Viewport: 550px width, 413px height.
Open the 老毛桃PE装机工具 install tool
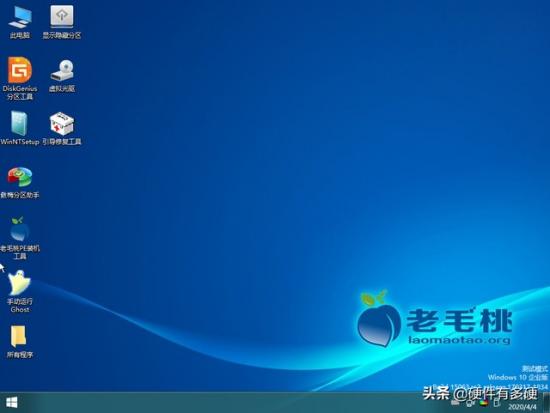(x=20, y=238)
